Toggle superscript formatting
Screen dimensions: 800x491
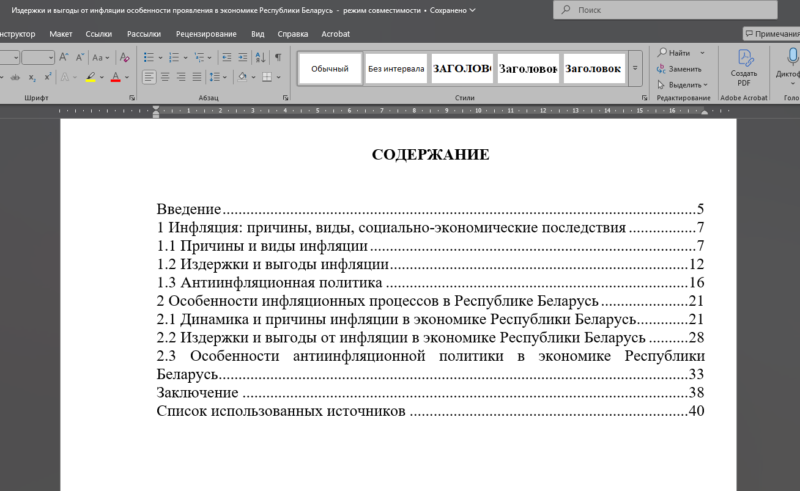click(47, 77)
